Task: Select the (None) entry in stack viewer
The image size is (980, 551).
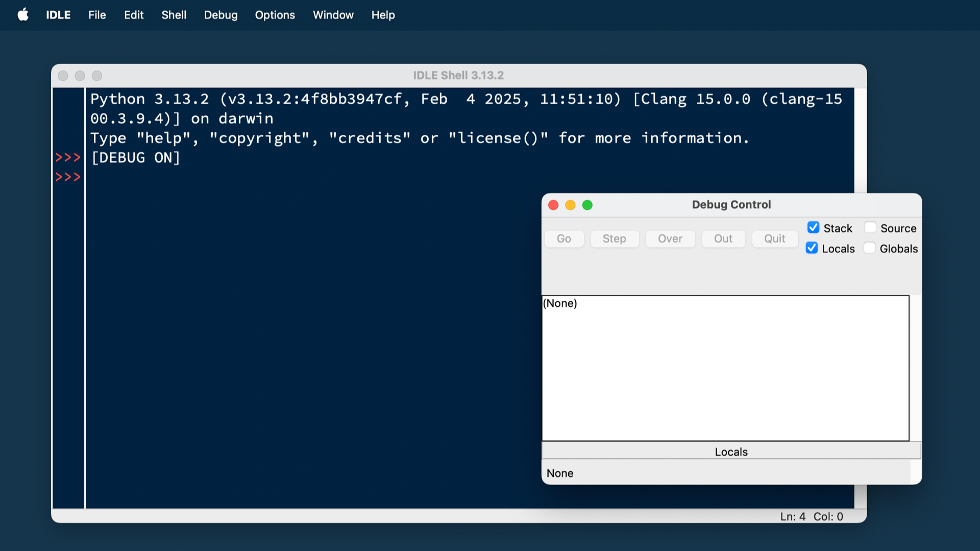Action: pos(560,303)
